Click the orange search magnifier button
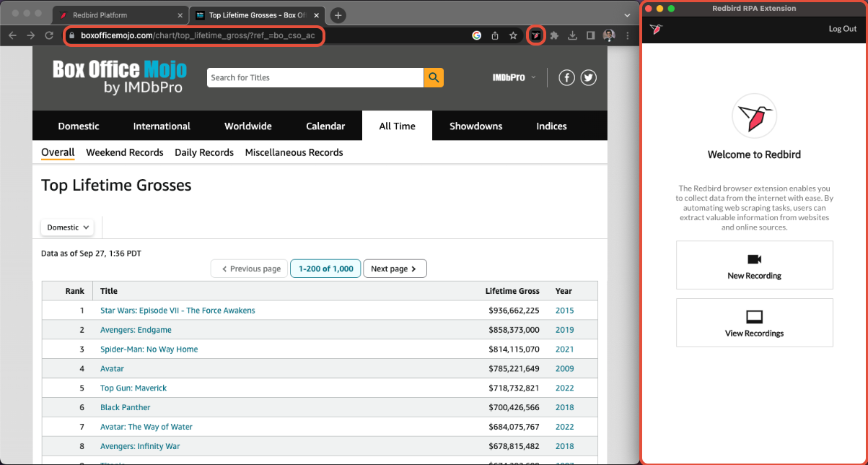 [x=434, y=77]
